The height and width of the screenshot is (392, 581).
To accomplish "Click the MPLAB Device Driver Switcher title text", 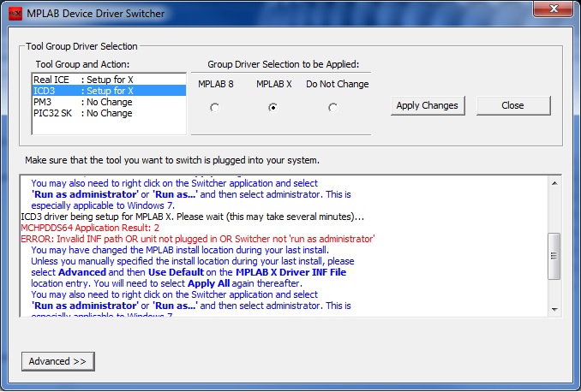I will tap(96, 14).
